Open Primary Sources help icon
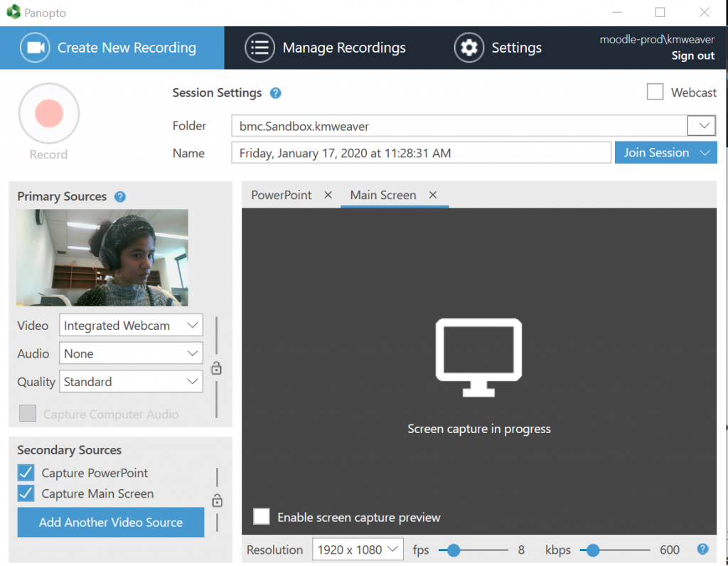Viewport: 728px width, 566px height. pos(119,197)
